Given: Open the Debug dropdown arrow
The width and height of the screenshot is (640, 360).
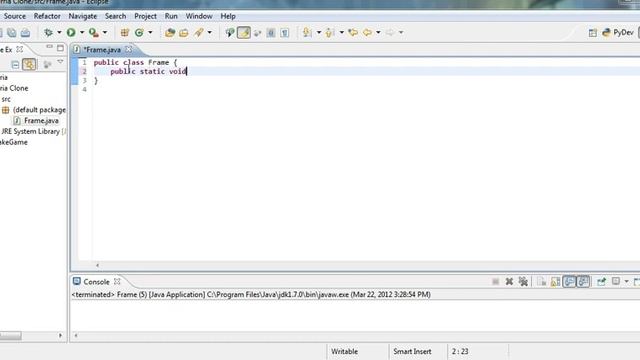Looking at the screenshot, I should tap(59, 32).
